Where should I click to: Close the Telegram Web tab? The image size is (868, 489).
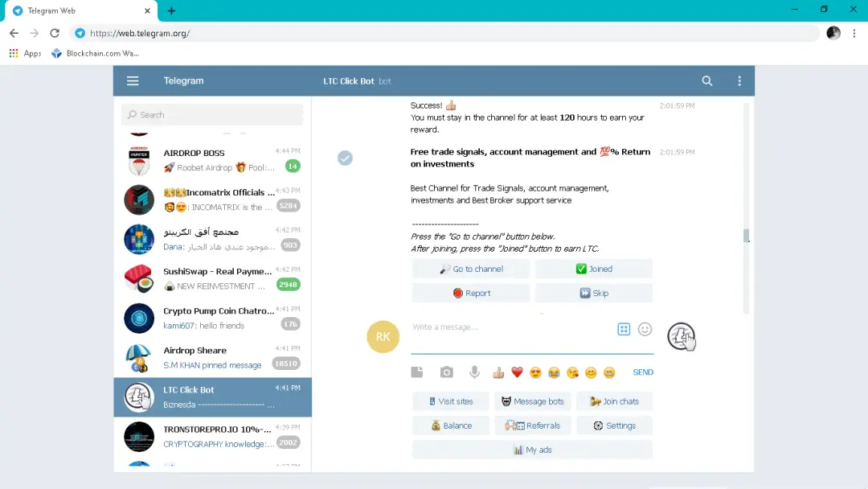[147, 10]
